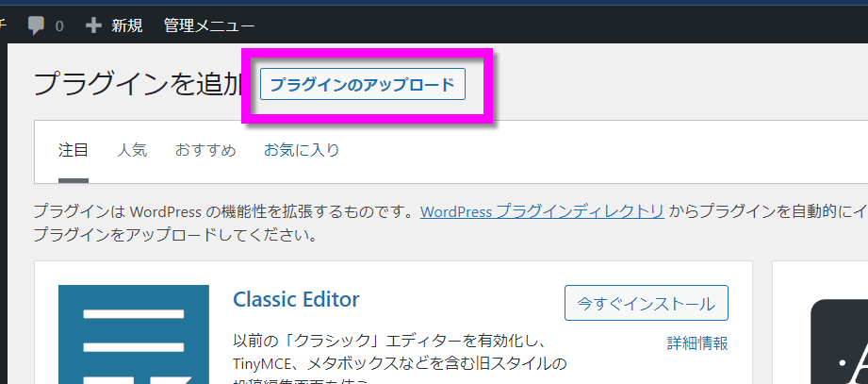
Task: View 詳細情報 for Classic Editor
Action: [696, 342]
